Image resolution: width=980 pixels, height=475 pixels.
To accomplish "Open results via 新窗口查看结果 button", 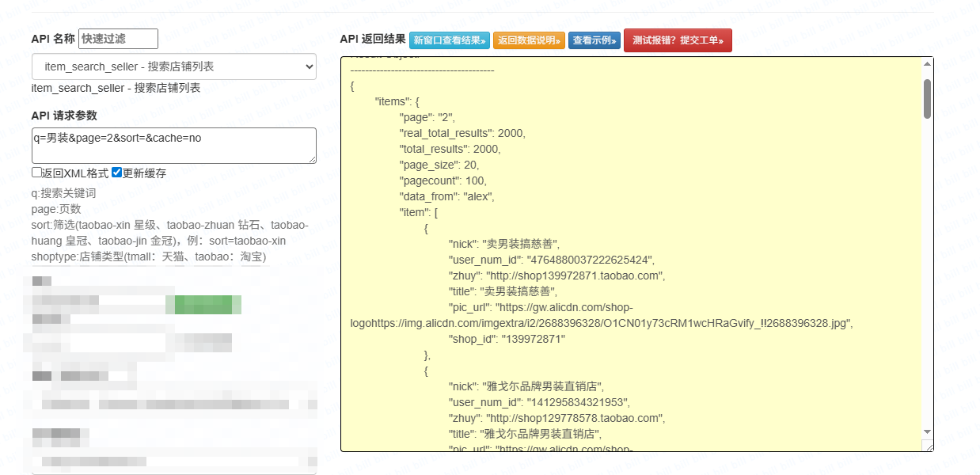I will (x=448, y=40).
